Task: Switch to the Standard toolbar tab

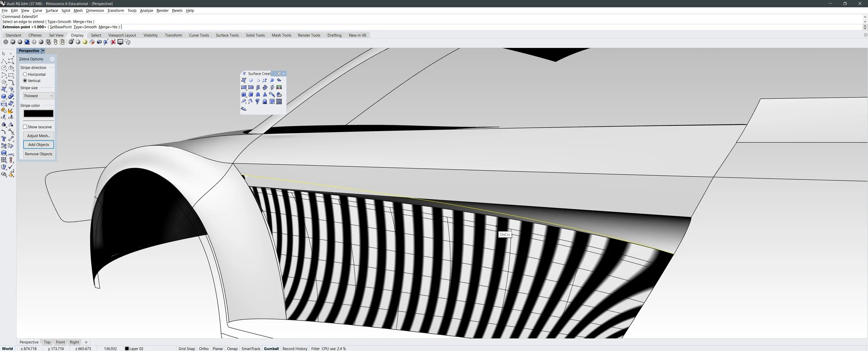Action: point(13,35)
